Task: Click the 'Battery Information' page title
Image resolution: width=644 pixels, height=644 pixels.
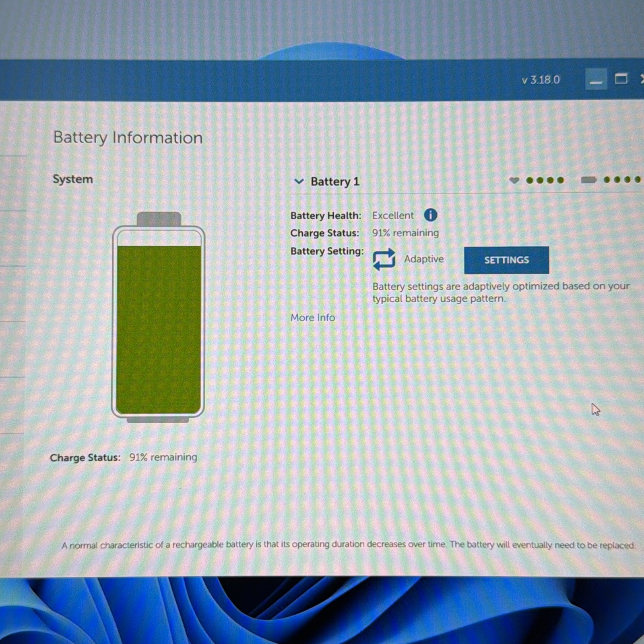Action: (x=128, y=138)
